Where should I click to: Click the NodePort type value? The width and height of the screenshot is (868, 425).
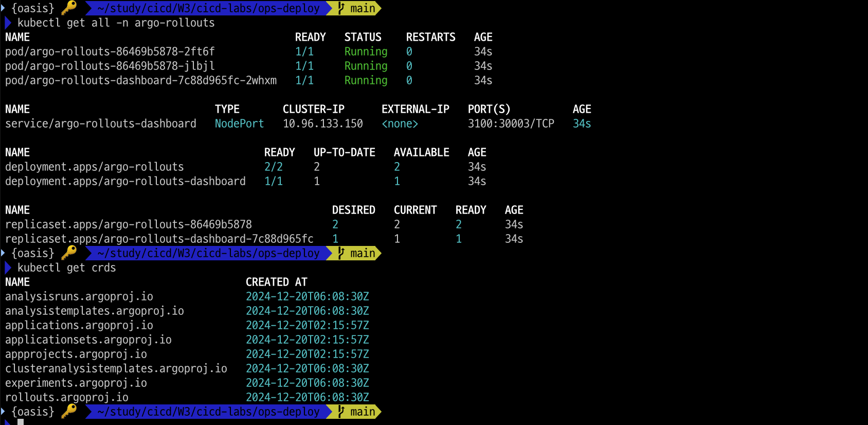point(239,123)
